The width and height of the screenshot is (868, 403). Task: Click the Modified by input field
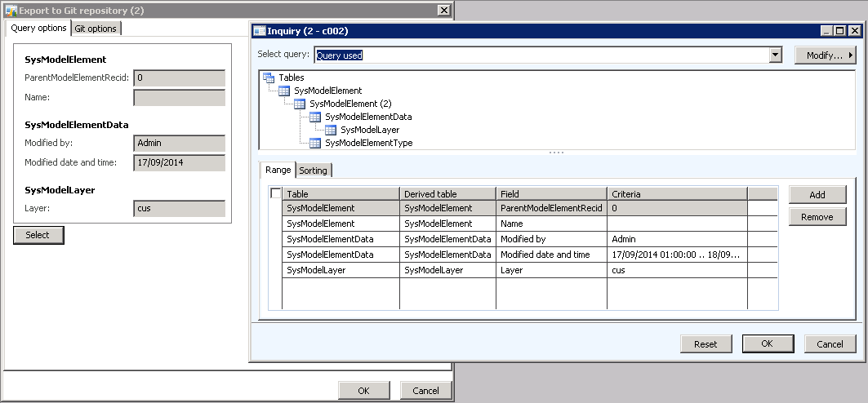[x=179, y=143]
